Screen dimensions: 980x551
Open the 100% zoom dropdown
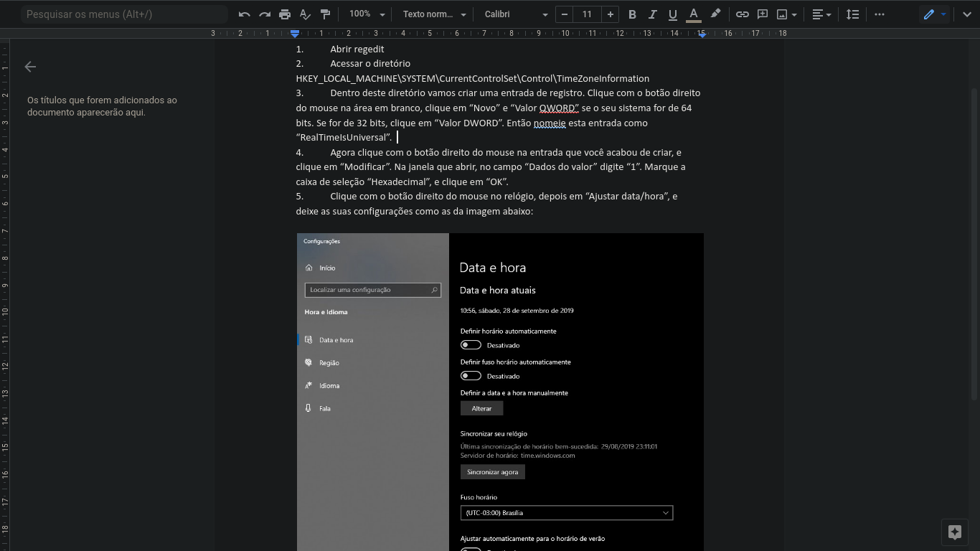367,14
